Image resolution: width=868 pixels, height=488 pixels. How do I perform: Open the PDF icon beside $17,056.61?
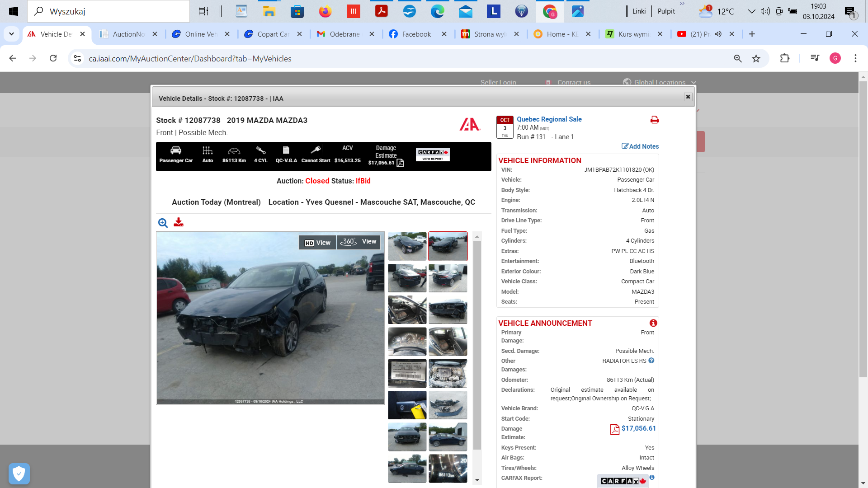614,429
